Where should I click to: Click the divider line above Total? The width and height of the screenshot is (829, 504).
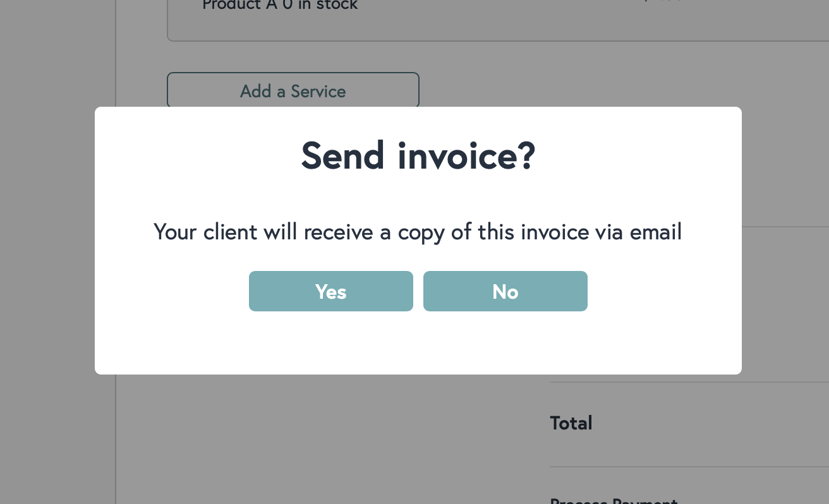click(689, 382)
